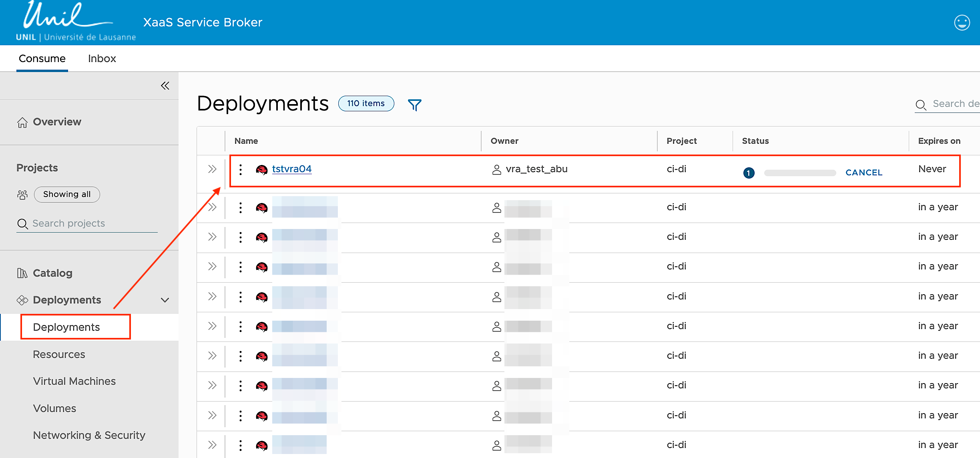The image size is (980, 458).
Task: Click the Overview home icon
Action: click(x=22, y=122)
